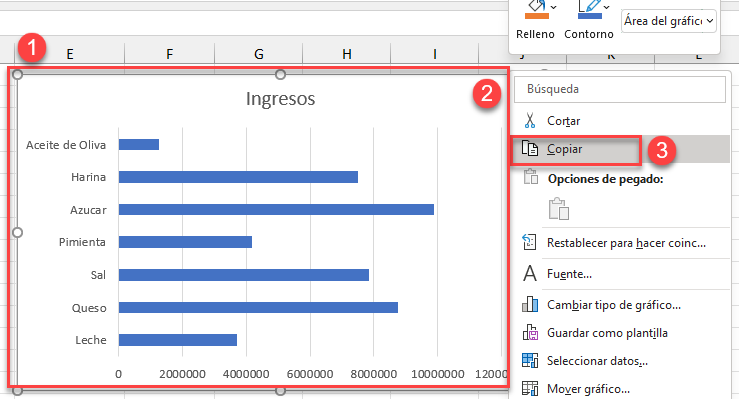
Task: Open the Relleno color dropdown arrow
Action: [554, 7]
